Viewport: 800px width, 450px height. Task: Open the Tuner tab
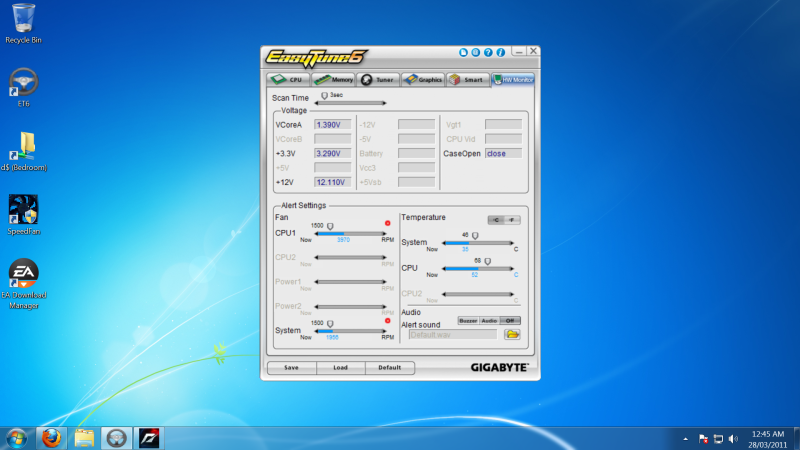(378, 80)
